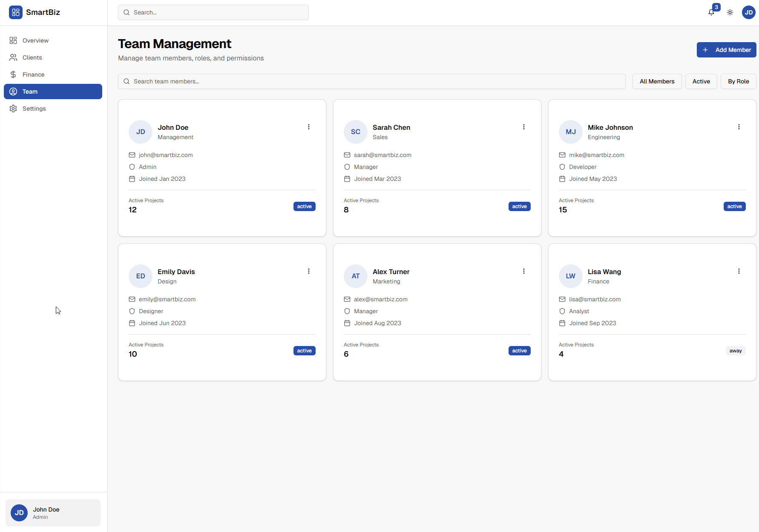
Task: Select the SmartBiz logo icon
Action: click(16, 12)
